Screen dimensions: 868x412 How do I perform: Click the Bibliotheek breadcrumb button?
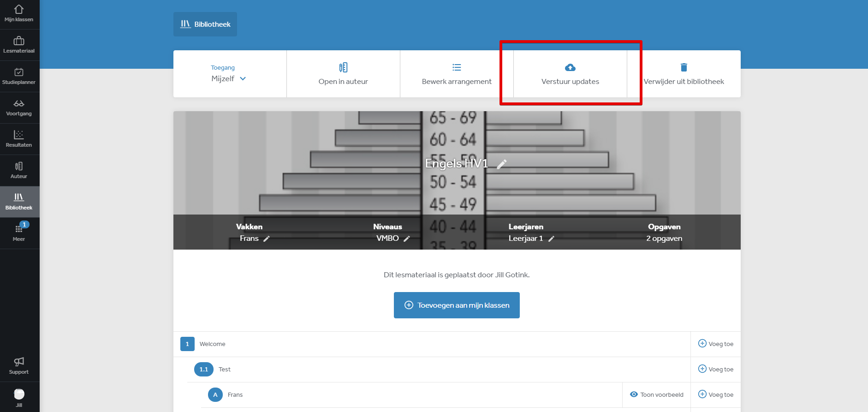[205, 24]
